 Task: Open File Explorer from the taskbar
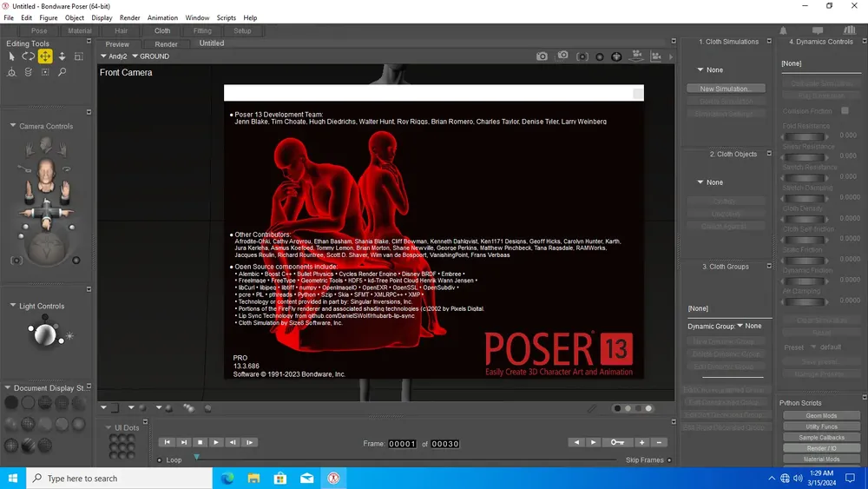[253, 478]
